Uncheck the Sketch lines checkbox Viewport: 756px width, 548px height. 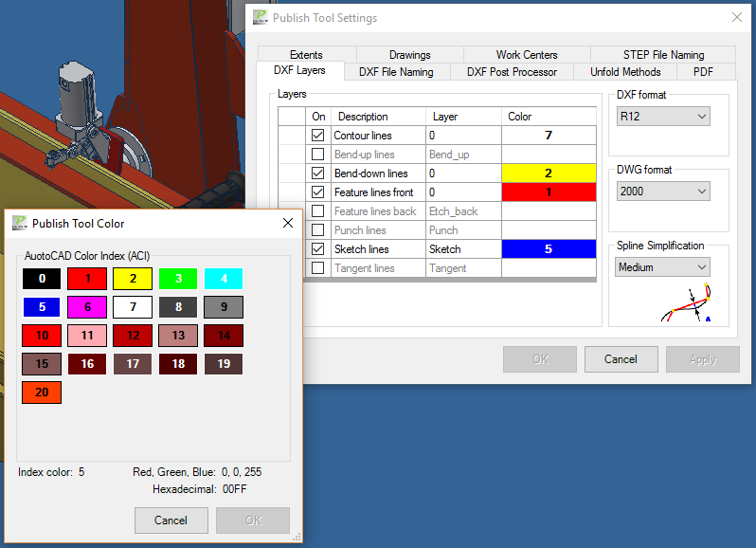[x=317, y=249]
